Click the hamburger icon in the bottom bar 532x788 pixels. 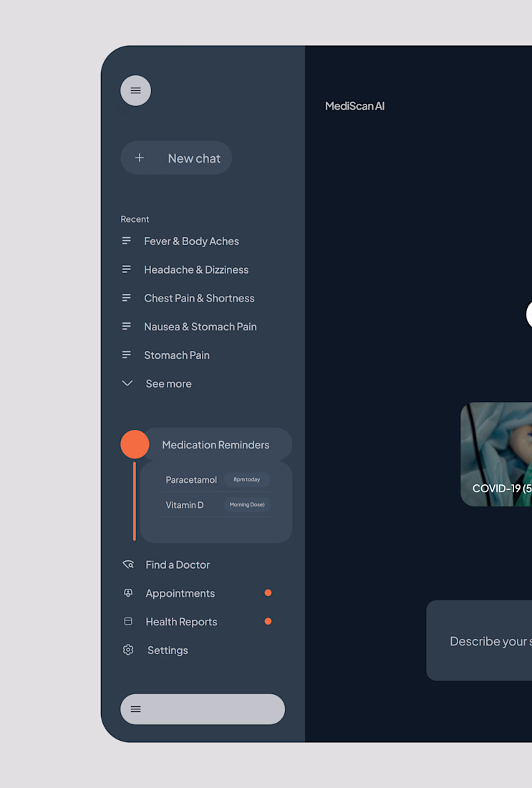[x=135, y=709]
